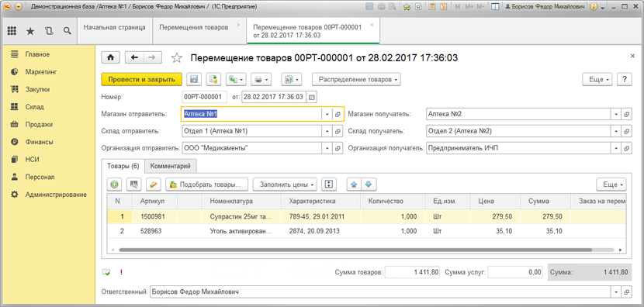The width and height of the screenshot is (644, 307).
Task: Expand Магазин отправитель dropdown arrow
Action: (x=327, y=114)
